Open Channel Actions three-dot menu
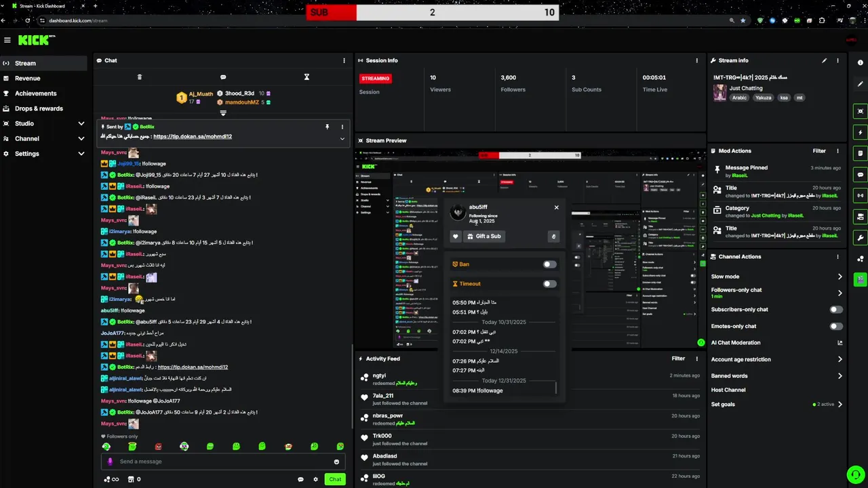The width and height of the screenshot is (868, 488). [837, 257]
